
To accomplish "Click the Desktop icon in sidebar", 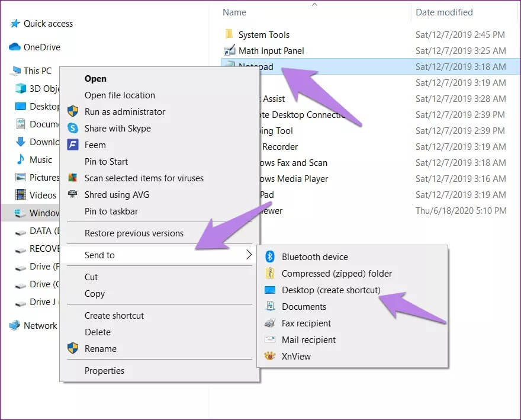I will 21,107.
